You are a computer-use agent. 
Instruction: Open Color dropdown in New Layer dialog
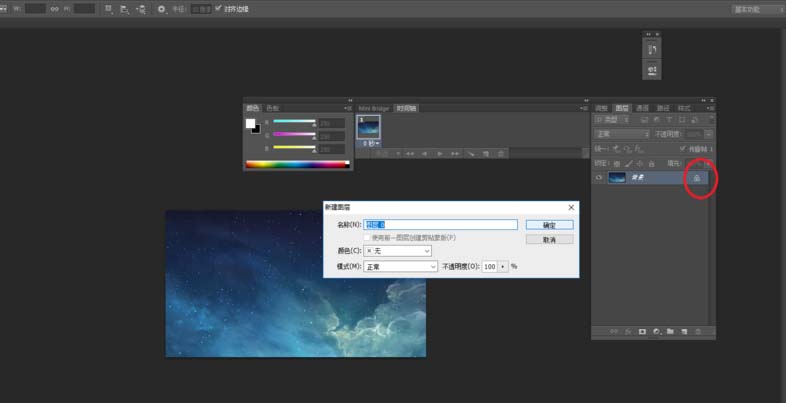[398, 251]
